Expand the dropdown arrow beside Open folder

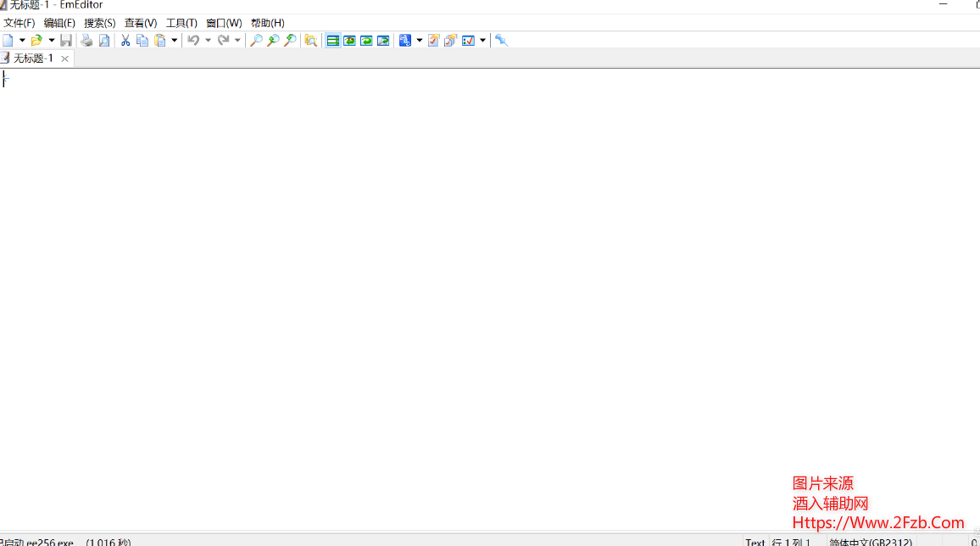tap(51, 41)
